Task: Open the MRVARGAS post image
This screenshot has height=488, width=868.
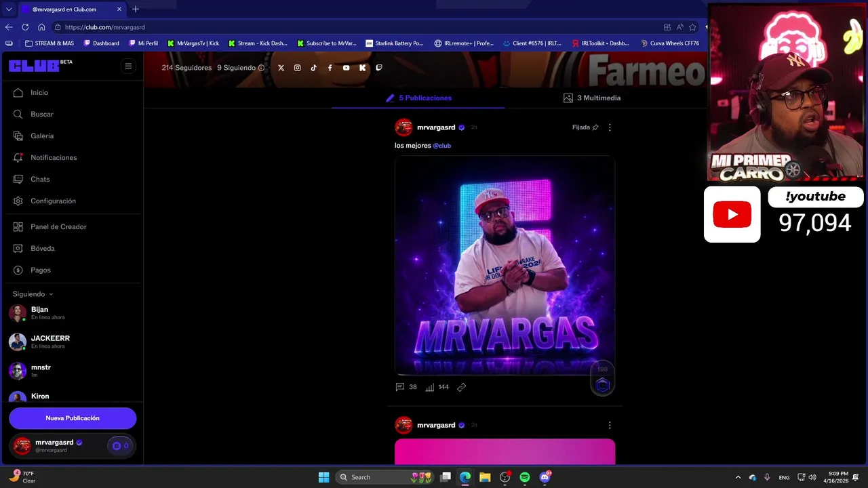Action: click(x=505, y=265)
